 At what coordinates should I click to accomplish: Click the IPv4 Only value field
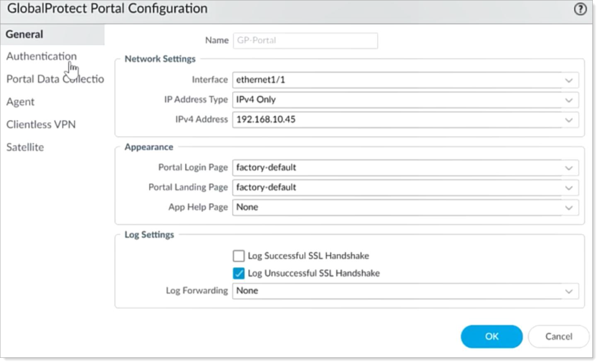click(x=405, y=100)
